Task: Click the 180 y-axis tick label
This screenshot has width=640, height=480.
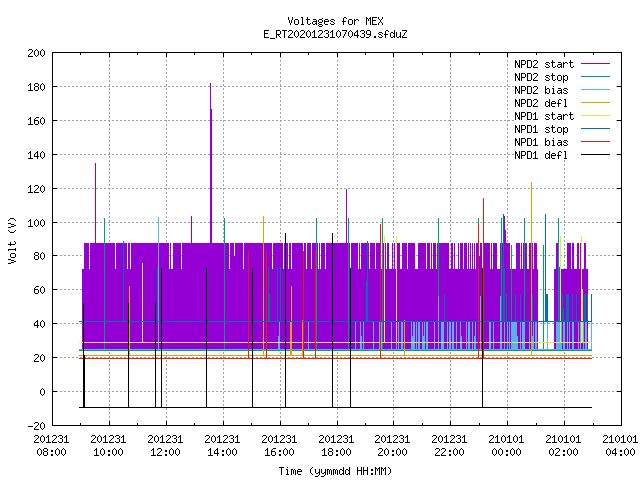Action: coord(36,87)
